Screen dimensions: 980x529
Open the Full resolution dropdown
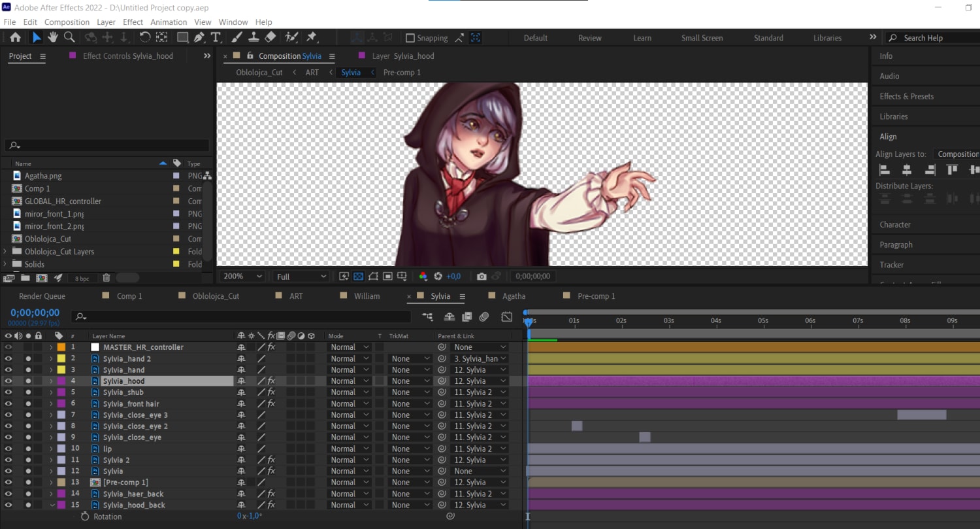(x=301, y=277)
